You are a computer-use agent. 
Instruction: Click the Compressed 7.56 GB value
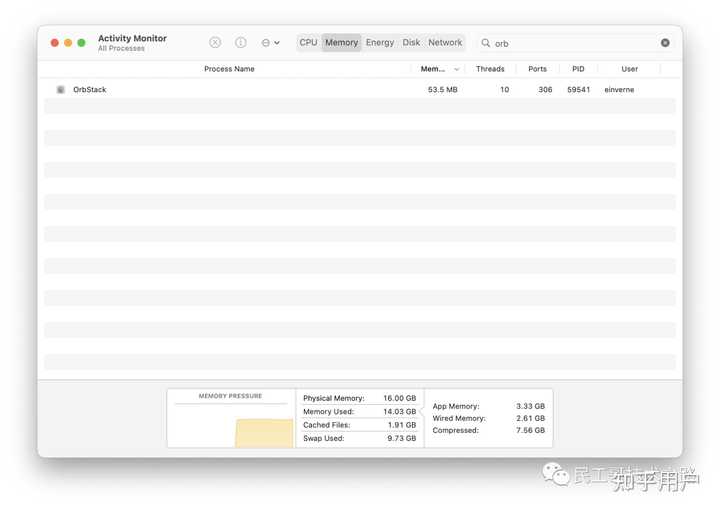(x=530, y=430)
